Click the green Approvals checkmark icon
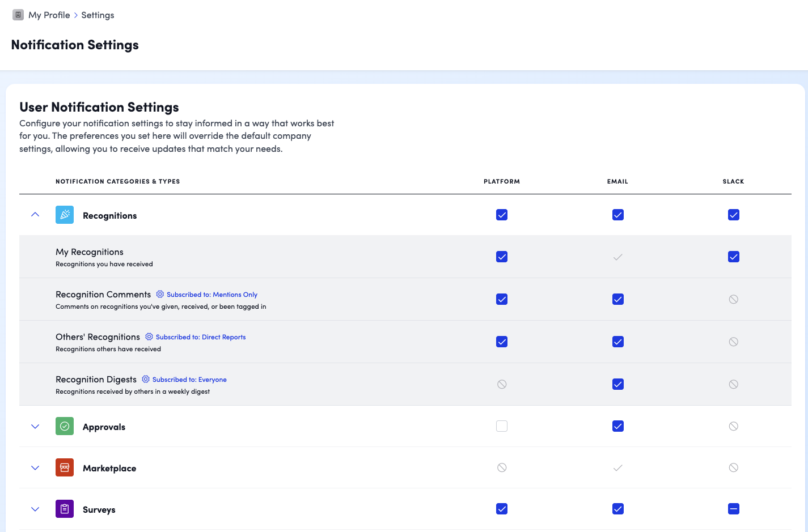Screen dimensions: 808x532 point(65,426)
